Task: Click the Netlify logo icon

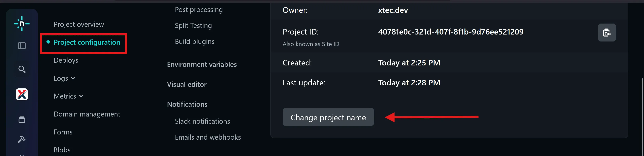Action: coord(22,24)
